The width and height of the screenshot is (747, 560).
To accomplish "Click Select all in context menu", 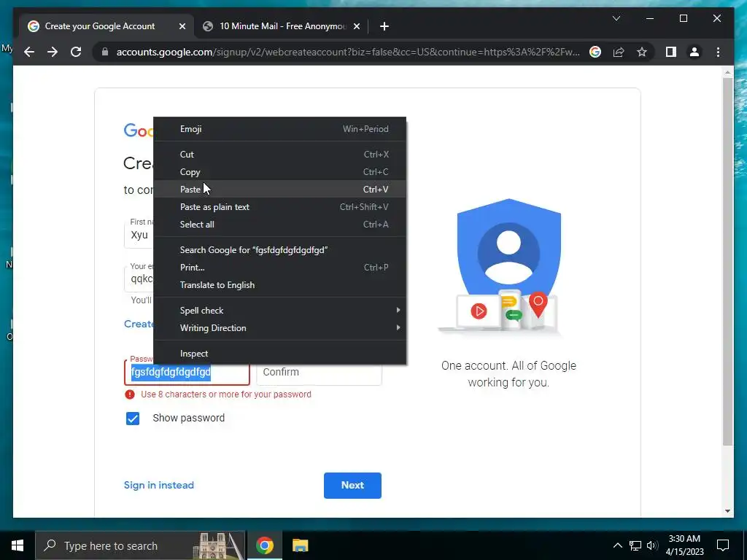I will [279, 225].
